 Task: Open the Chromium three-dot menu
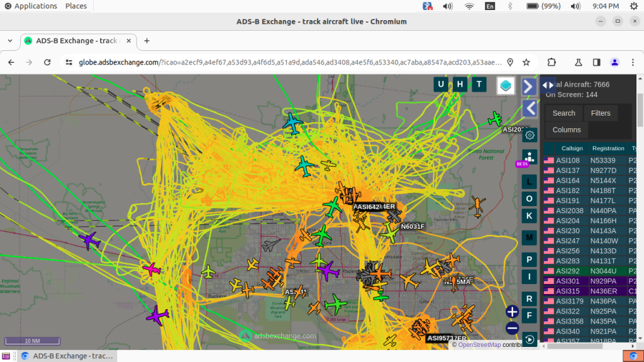(633, 62)
